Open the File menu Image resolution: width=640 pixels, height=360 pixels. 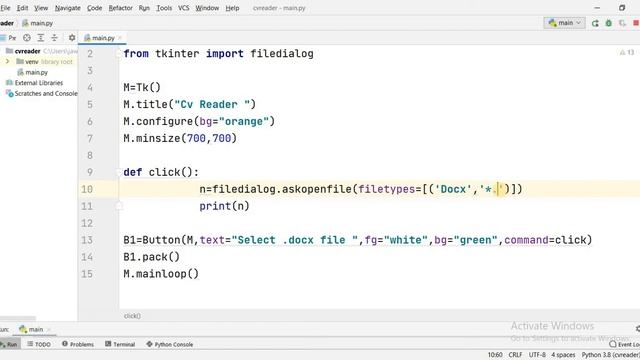pos(5,8)
